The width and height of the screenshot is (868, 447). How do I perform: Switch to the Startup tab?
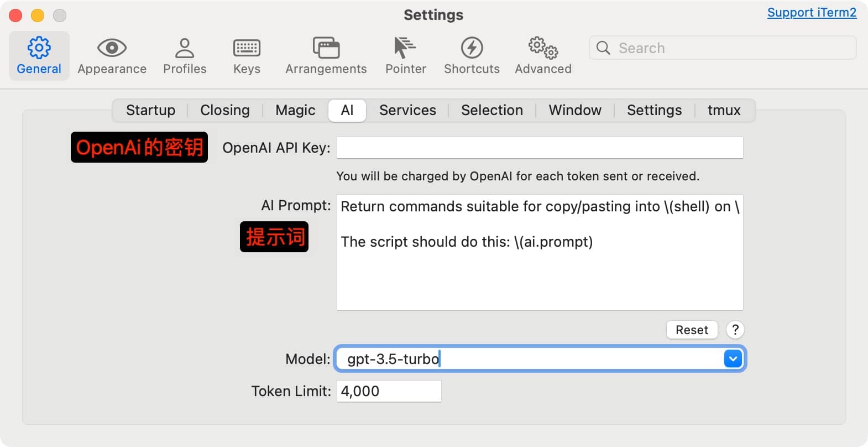(150, 110)
